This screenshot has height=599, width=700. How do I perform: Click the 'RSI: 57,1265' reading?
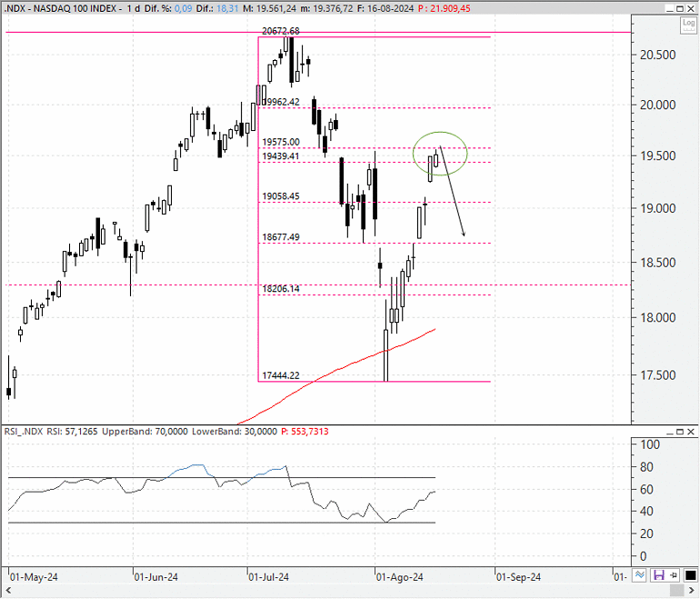72,432
